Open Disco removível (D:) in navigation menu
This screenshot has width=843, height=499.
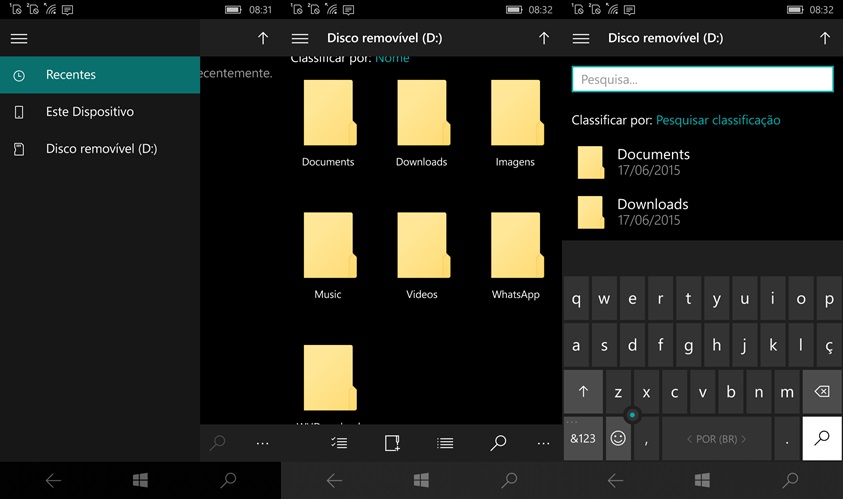(100, 149)
